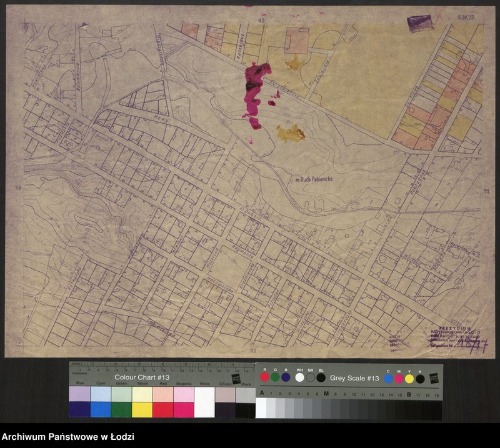500x448 pixels.
Task: Click the "m. Ruda Pabianicka" map label
Action: click(x=314, y=179)
